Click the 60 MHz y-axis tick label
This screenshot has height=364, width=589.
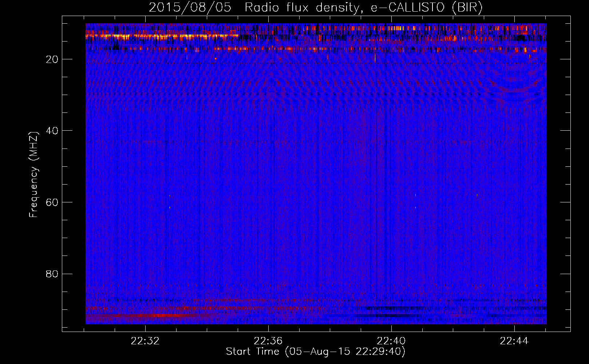point(52,202)
